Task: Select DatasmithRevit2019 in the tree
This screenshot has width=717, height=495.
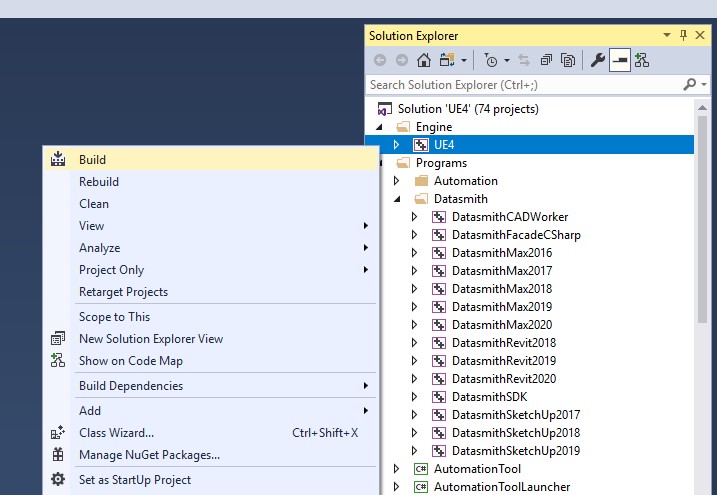Action: [x=503, y=361]
